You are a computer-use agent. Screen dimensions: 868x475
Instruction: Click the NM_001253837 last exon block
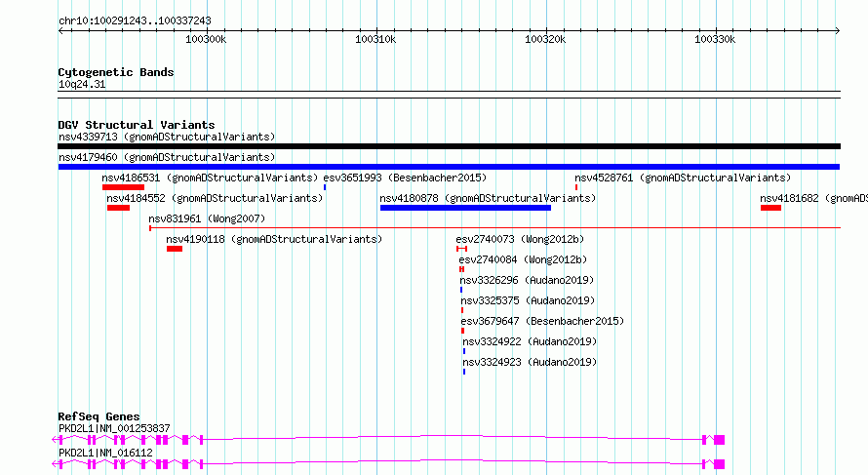click(719, 440)
